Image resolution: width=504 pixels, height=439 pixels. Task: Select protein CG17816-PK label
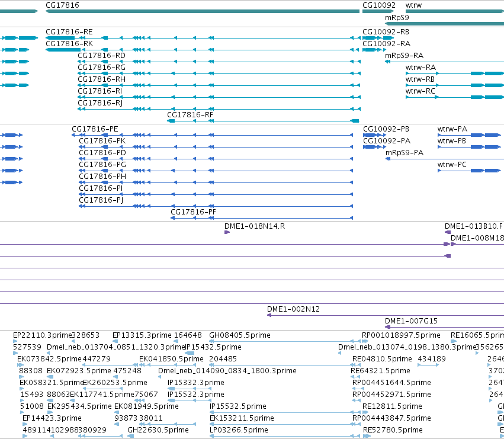102,141
